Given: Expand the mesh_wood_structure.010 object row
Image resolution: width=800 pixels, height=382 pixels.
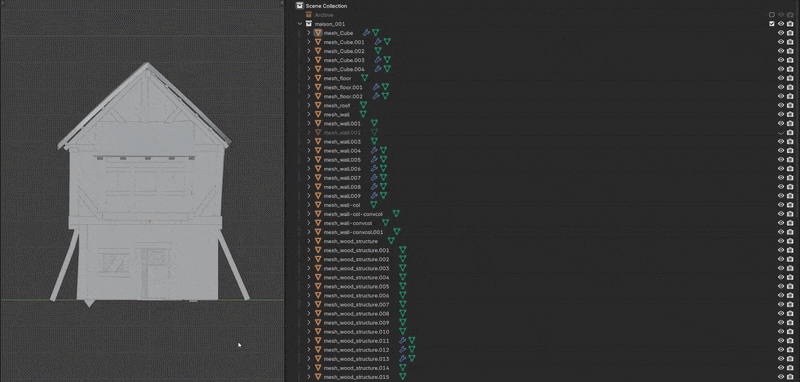Looking at the screenshot, I should tap(309, 332).
